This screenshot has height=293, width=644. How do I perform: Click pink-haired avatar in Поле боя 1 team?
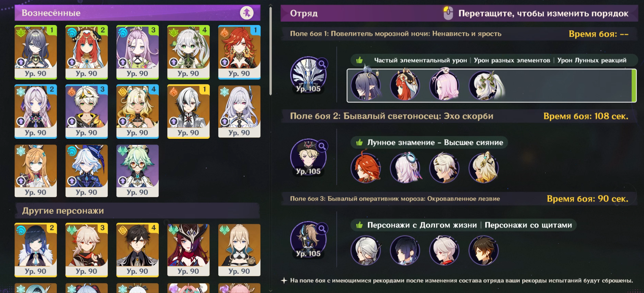[x=444, y=85]
